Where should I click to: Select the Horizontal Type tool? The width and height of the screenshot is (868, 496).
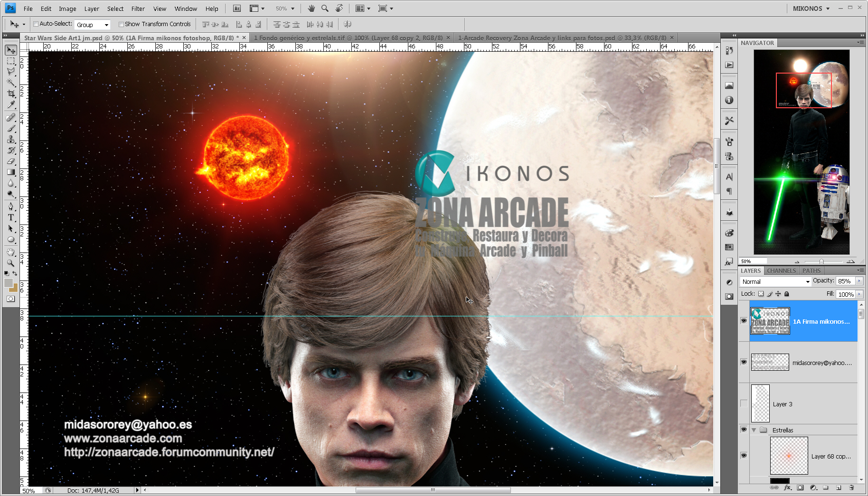[11, 217]
